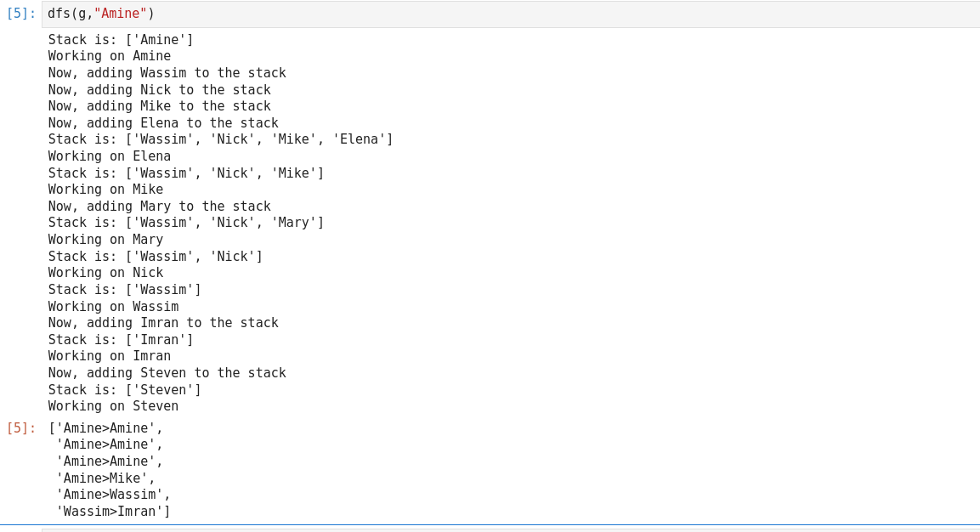
Task: Click "Now, adding Steven to the stack" line
Action: 167,373
